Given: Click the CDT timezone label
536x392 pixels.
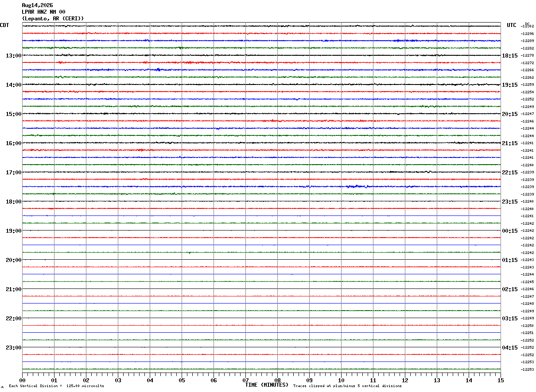Looking at the screenshot, I should 4,25.
